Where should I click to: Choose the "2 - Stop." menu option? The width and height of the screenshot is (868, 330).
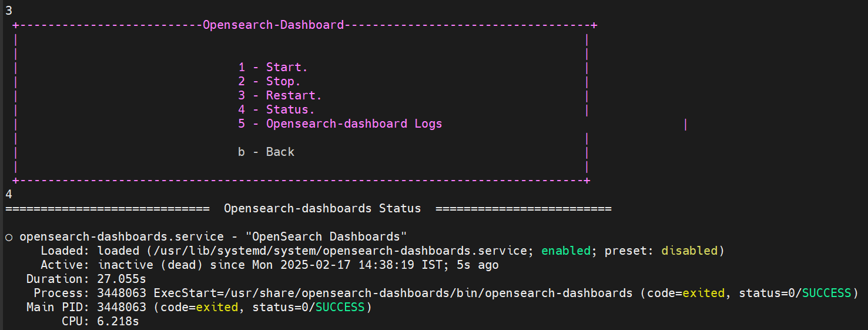269,81
